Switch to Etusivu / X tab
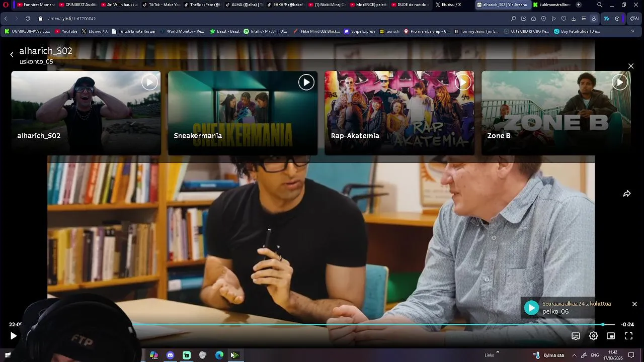Screen dimensions: 644x362 451,5
